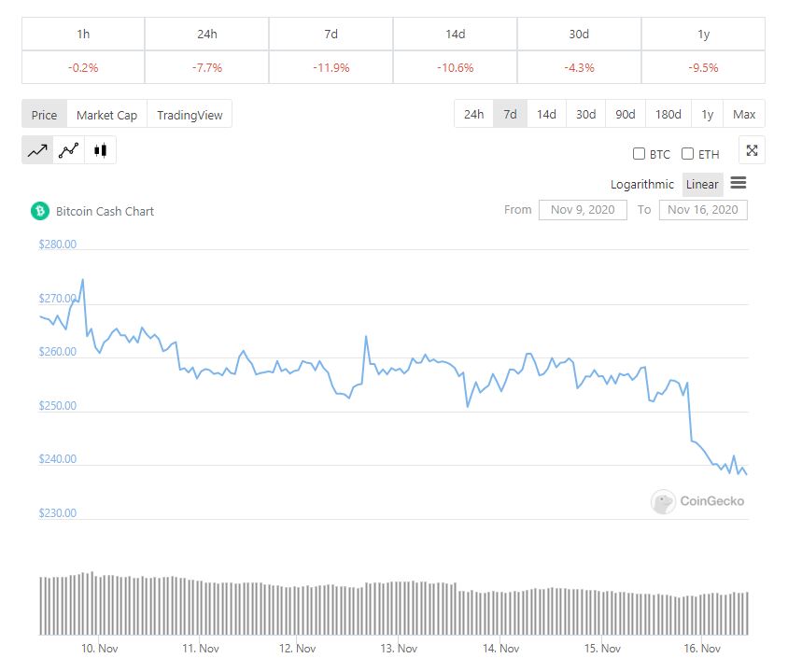Click the 16. Nov date label
Viewport: 788px width, 672px height.
702,649
